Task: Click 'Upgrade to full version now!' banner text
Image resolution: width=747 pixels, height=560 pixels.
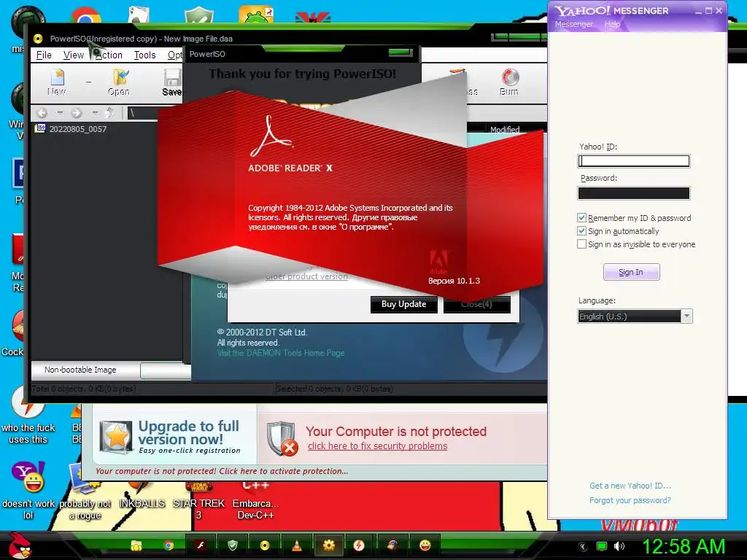Action: click(189, 432)
